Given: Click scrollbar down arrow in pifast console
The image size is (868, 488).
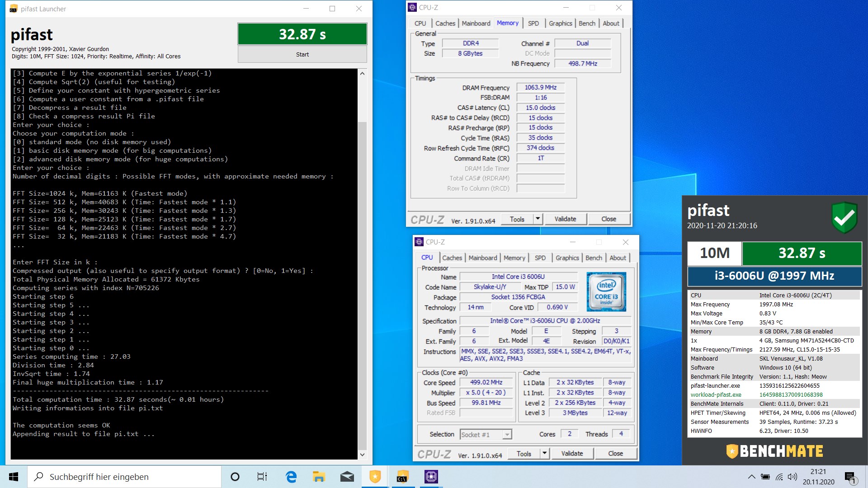Looking at the screenshot, I should tap(362, 455).
